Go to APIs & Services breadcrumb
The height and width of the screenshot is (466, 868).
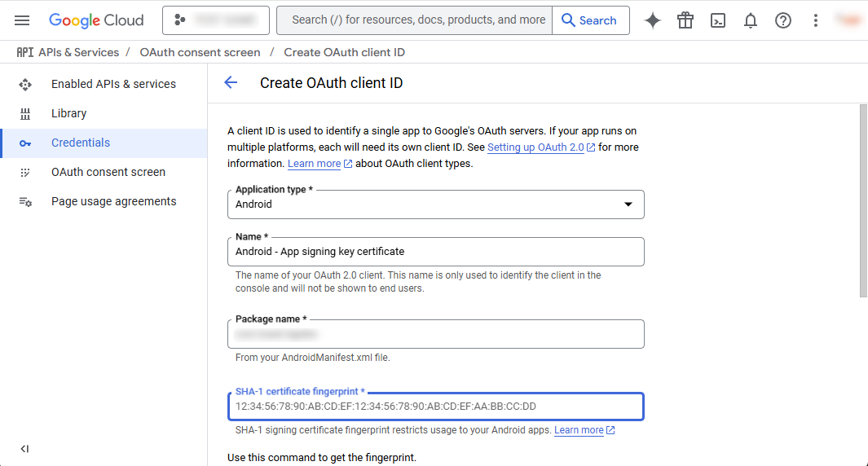(78, 52)
